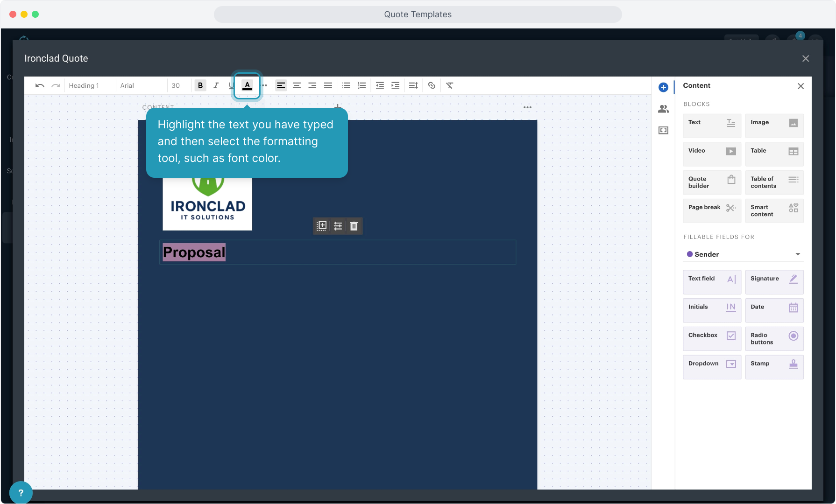This screenshot has height=504, width=836.
Task: Open the variables panel icon
Action: point(663,130)
